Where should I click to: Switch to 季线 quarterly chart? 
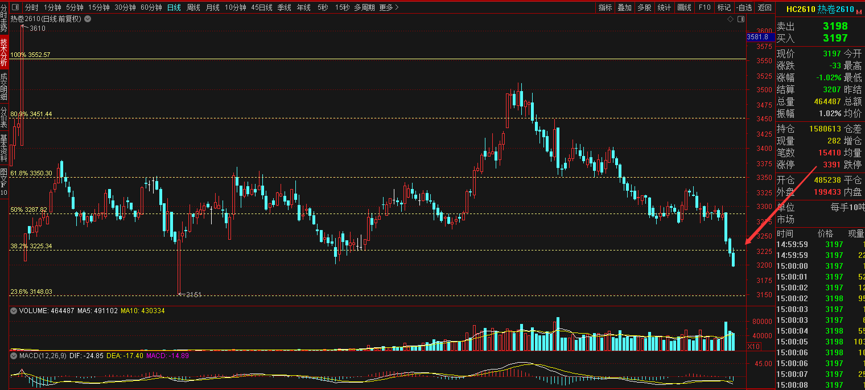coord(285,7)
